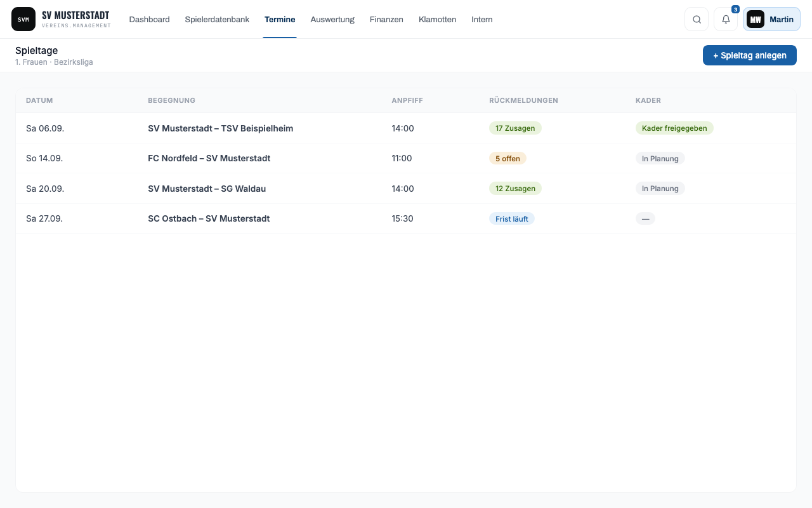Switch to the Auswertung tab

[332, 19]
